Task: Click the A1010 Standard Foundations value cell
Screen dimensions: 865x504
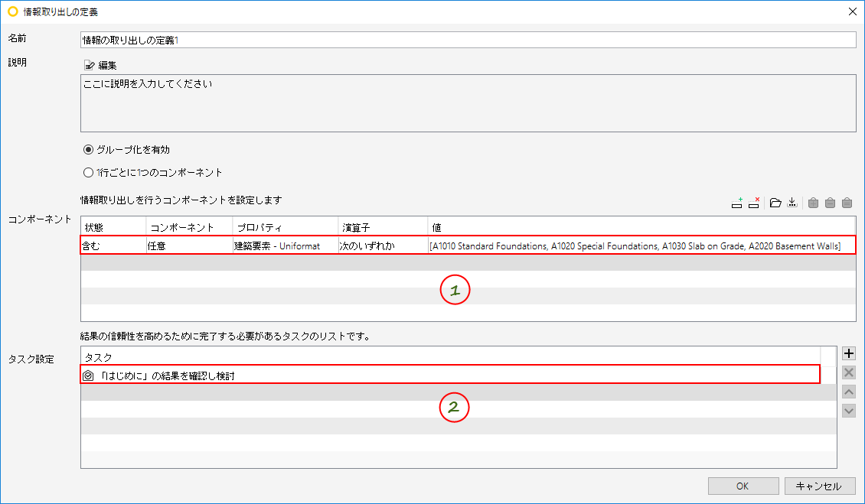Action: tap(641, 246)
